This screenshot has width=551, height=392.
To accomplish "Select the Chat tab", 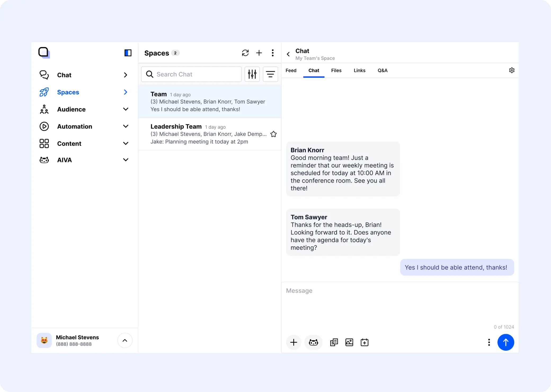I will (x=314, y=70).
